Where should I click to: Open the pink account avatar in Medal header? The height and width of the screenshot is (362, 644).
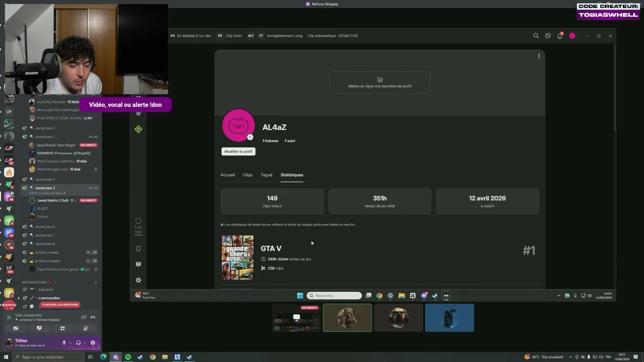(572, 36)
